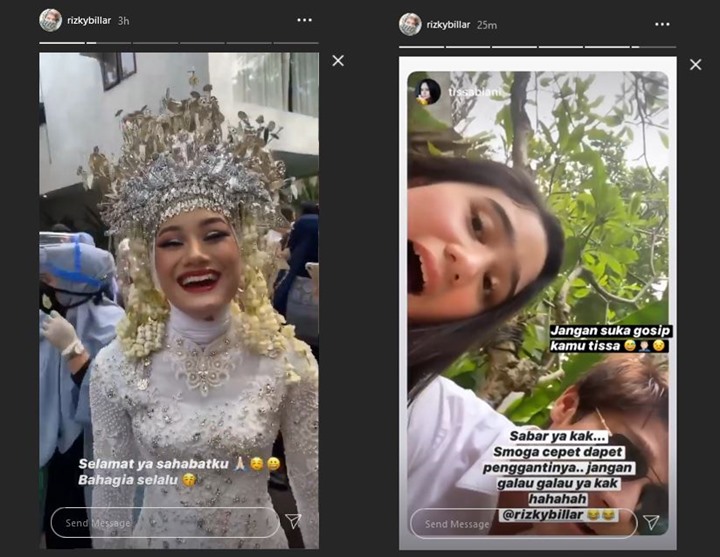Jump to last progress segment of left story

296,43
